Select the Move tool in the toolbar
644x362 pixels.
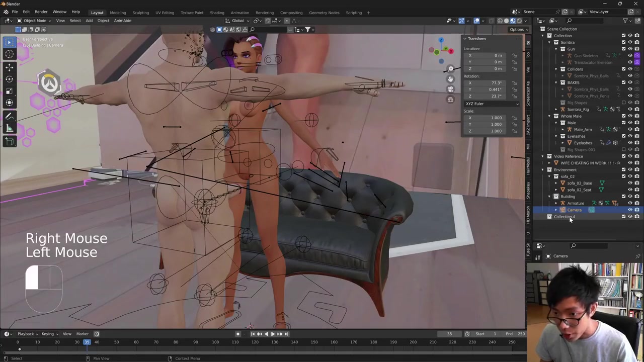point(9,67)
